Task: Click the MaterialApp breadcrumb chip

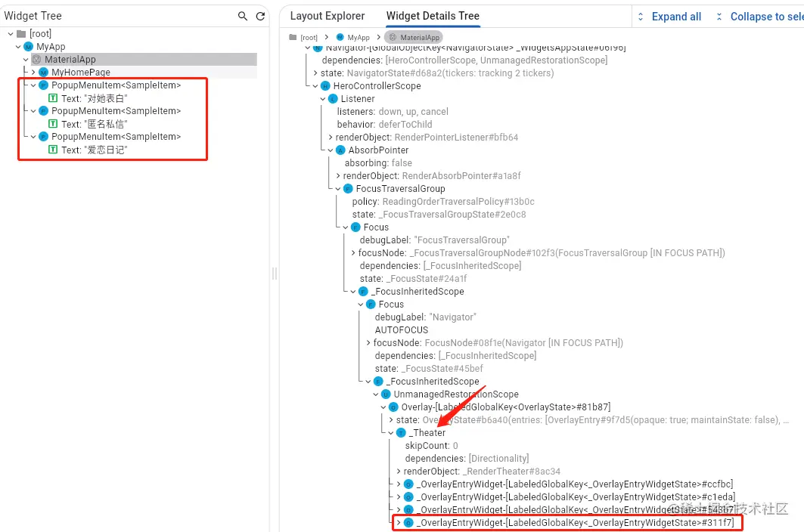Action: click(x=413, y=38)
